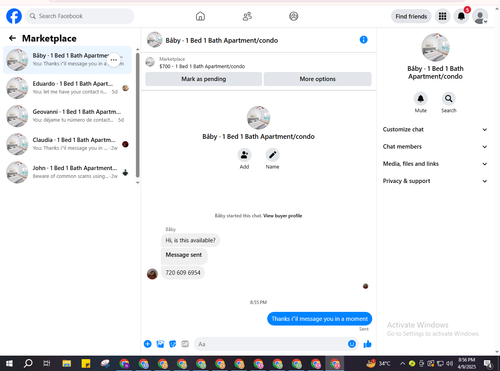Click listing avatar in right panel
Screen dimensions: 500x371
point(435,47)
